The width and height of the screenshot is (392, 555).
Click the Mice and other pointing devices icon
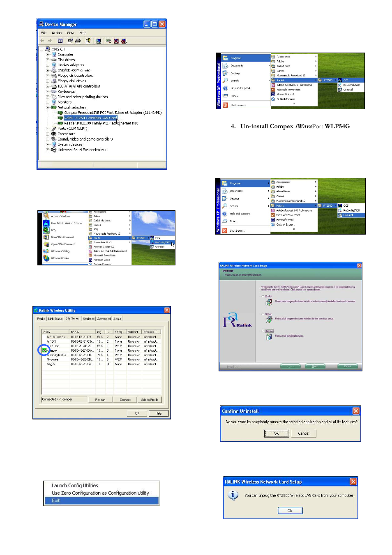coord(54,97)
